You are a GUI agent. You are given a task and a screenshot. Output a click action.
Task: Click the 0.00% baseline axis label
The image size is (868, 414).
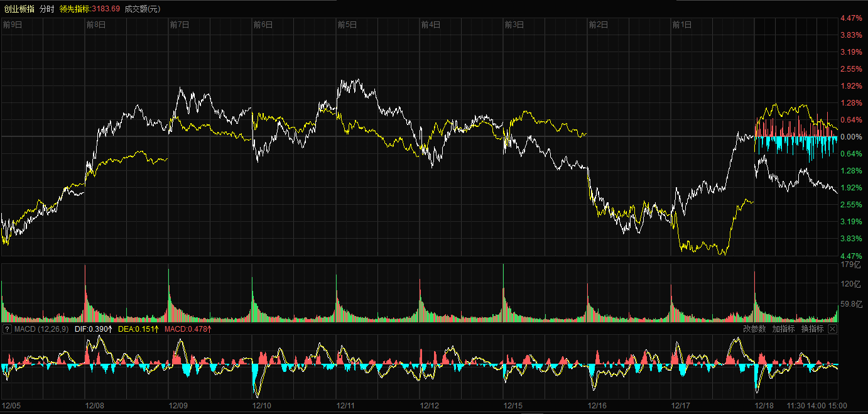pyautogui.click(x=851, y=137)
